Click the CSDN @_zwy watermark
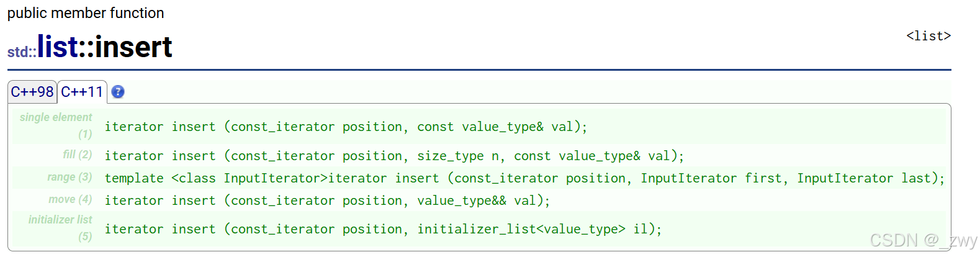This screenshot has width=980, height=257. (x=923, y=241)
